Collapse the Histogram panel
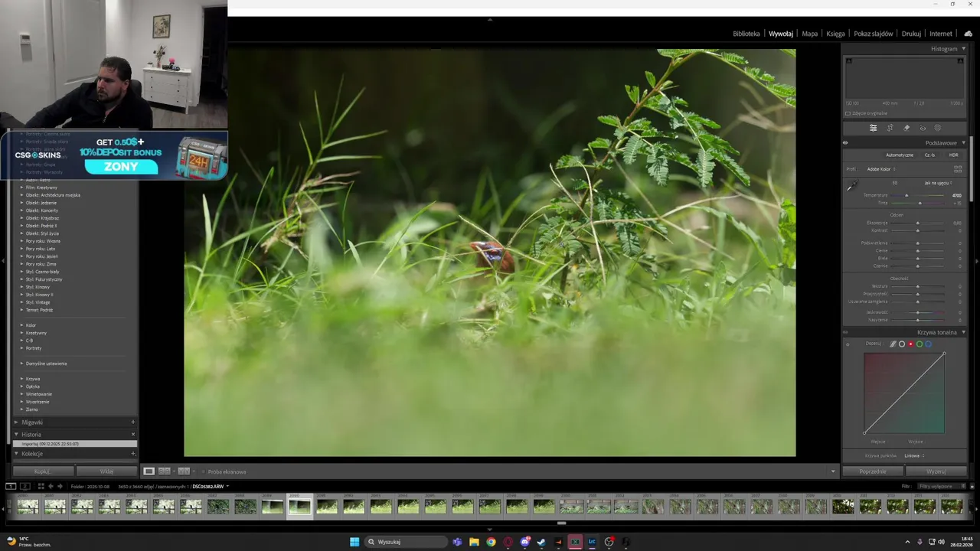The height and width of the screenshot is (551, 980). pos(963,49)
